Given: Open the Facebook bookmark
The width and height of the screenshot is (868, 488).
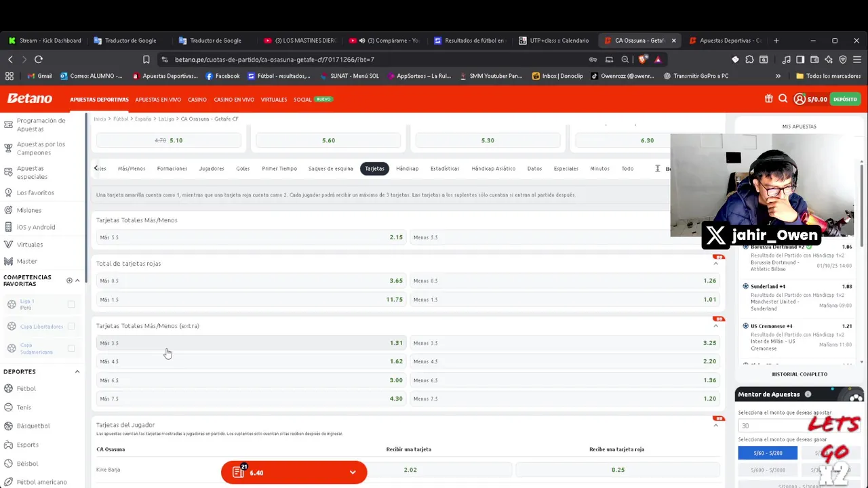Looking at the screenshot, I should pyautogui.click(x=222, y=76).
